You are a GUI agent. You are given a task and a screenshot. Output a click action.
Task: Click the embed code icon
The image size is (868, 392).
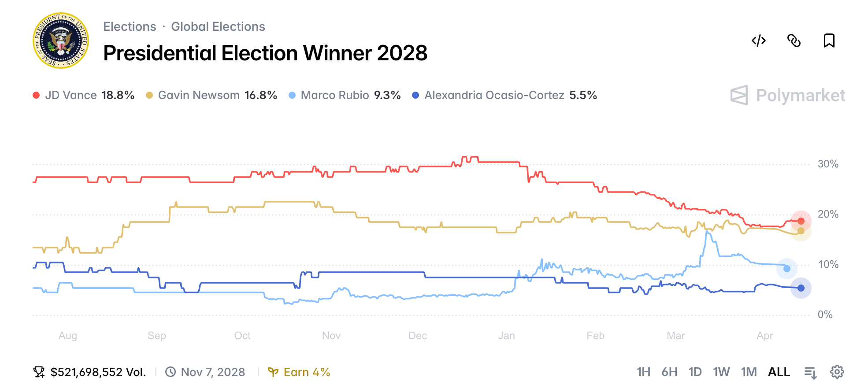coord(759,41)
